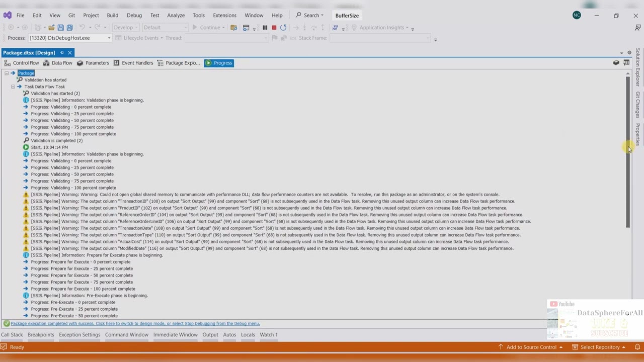Click Select Repository in status bar

(599, 347)
